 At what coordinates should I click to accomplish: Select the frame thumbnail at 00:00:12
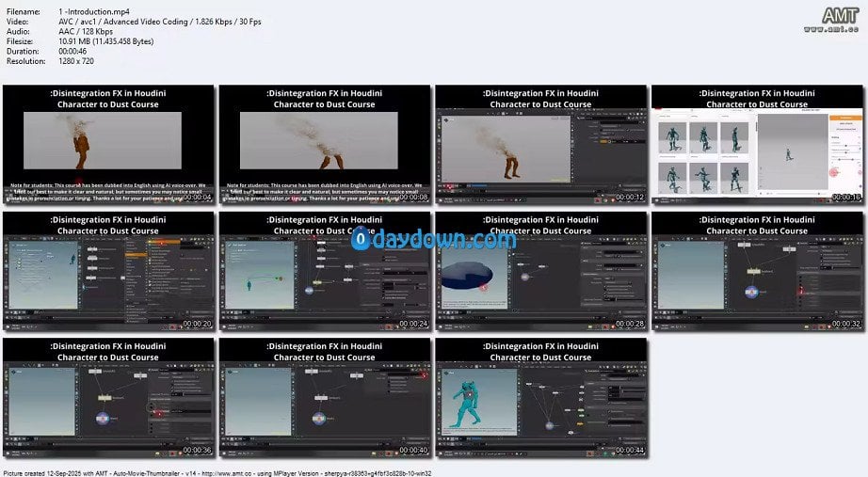(540, 145)
